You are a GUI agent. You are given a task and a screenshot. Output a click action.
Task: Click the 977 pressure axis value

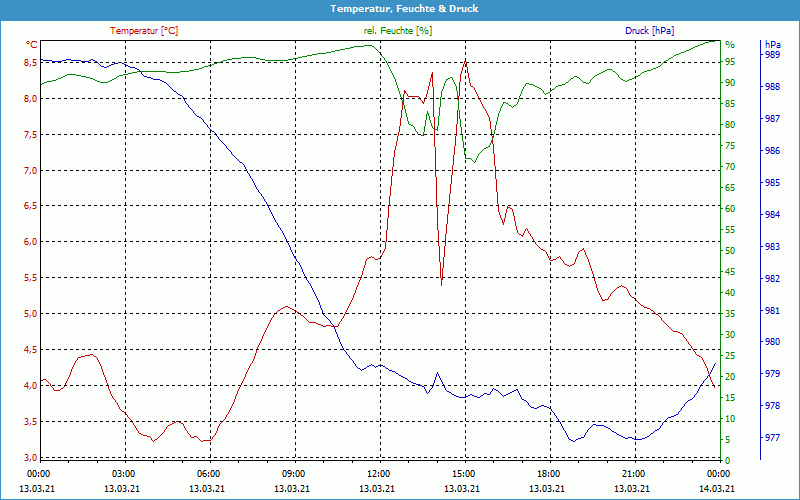coord(772,438)
